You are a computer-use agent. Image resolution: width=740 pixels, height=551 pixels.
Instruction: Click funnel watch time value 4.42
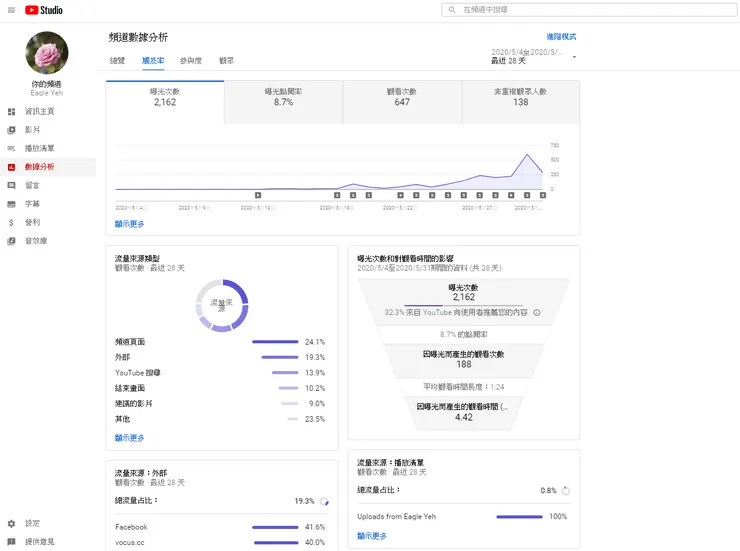click(x=464, y=417)
